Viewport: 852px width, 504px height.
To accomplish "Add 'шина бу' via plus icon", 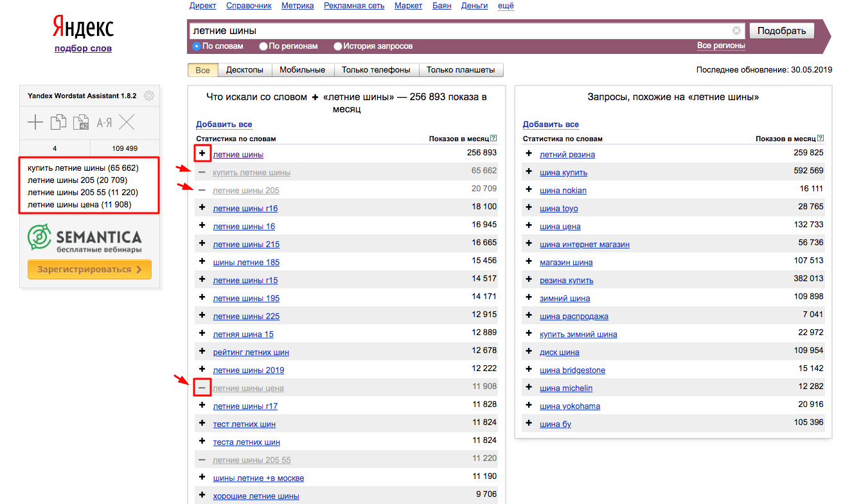I will click(529, 424).
